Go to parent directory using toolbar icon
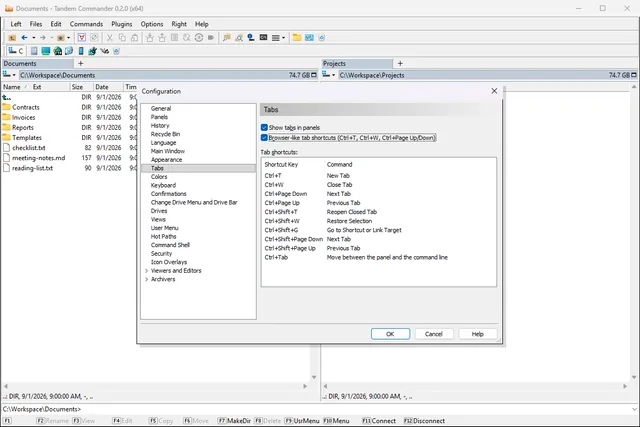The image size is (640, 427). click(x=12, y=38)
